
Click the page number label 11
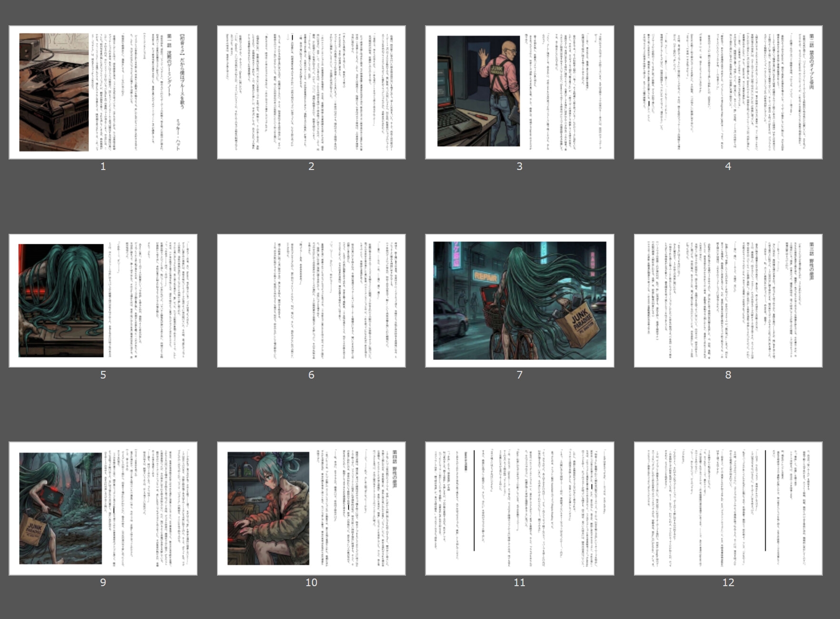coord(519,582)
